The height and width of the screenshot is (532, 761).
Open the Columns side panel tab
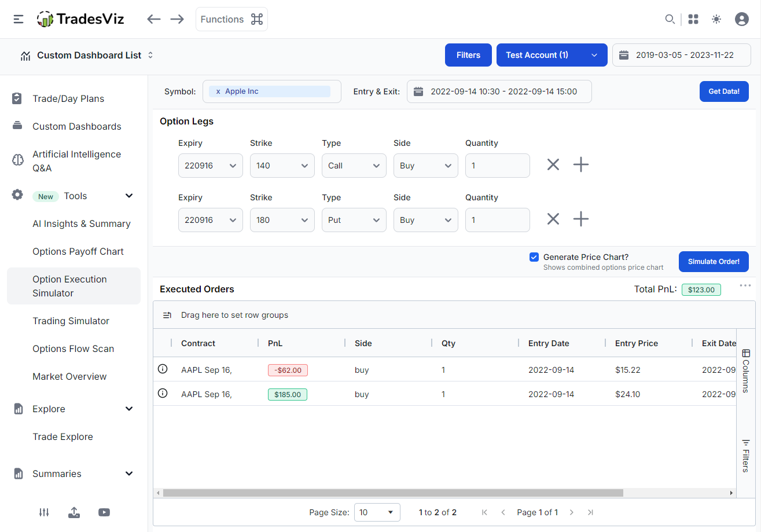point(746,371)
